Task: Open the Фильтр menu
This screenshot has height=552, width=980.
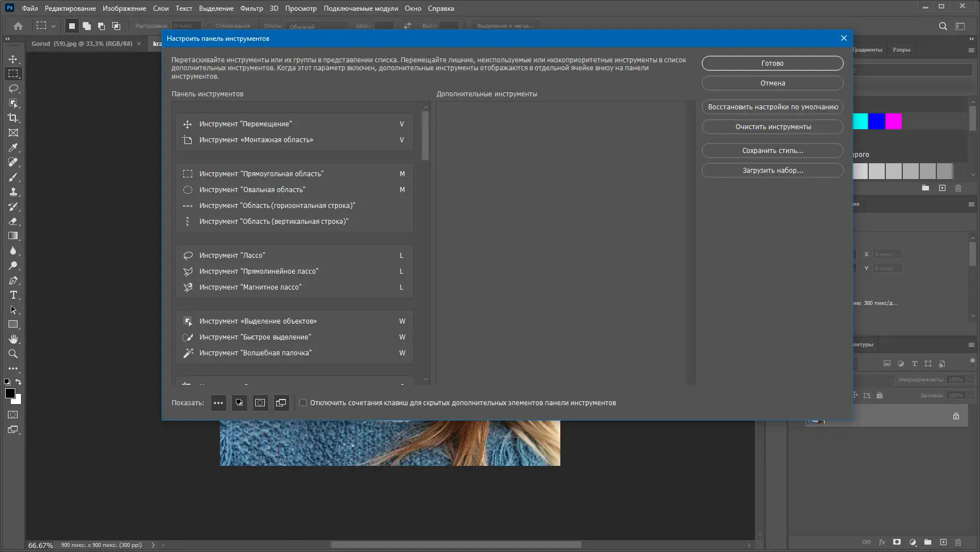Action: [x=251, y=9]
